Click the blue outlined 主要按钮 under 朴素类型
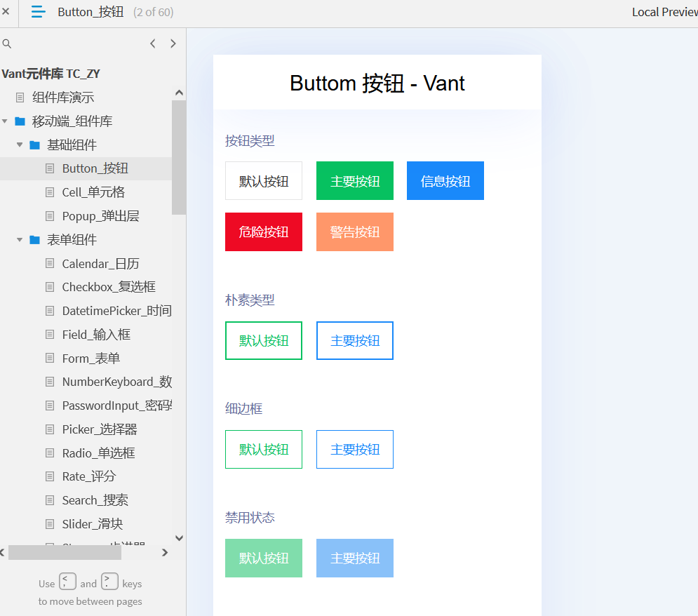The width and height of the screenshot is (698, 616). (355, 340)
